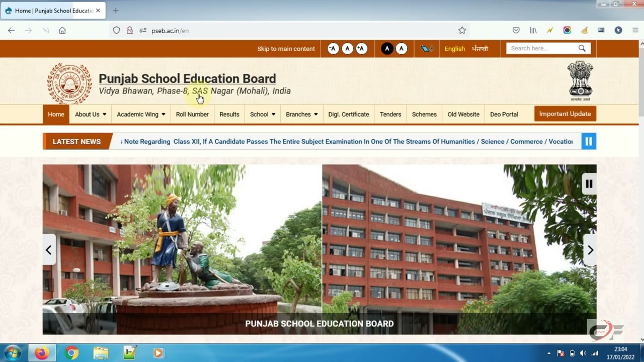This screenshot has width=644, height=362.
Task: Close the Punjab School Education tab
Action: pyautogui.click(x=98, y=11)
